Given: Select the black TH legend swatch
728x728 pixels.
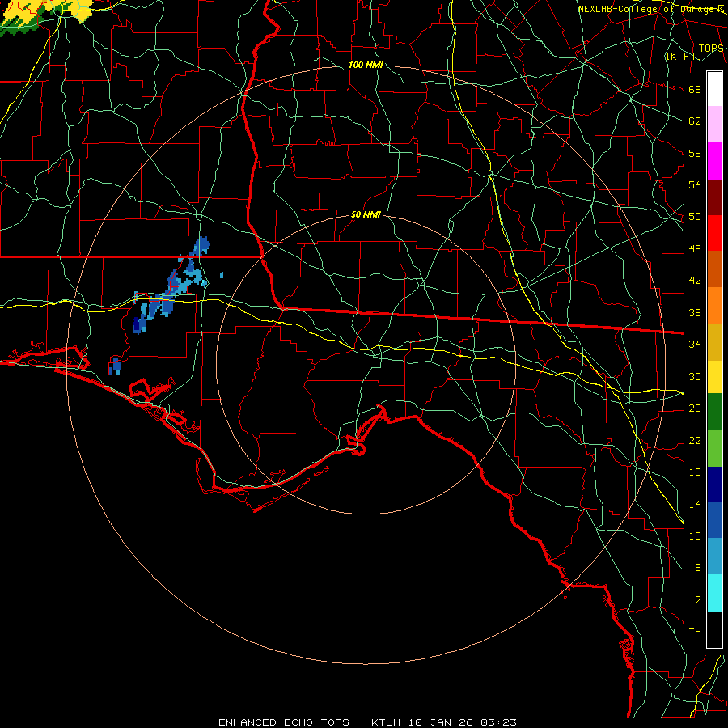Looking at the screenshot, I should (x=714, y=629).
